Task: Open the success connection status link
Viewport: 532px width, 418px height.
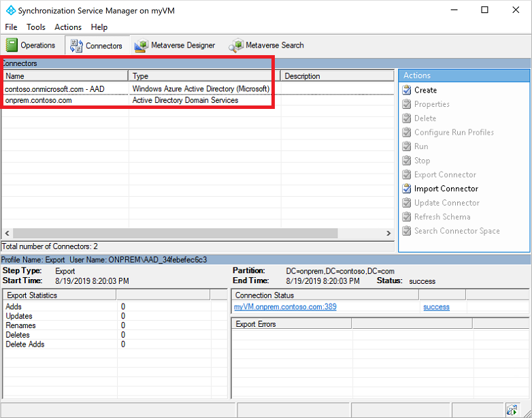Action: click(x=436, y=307)
